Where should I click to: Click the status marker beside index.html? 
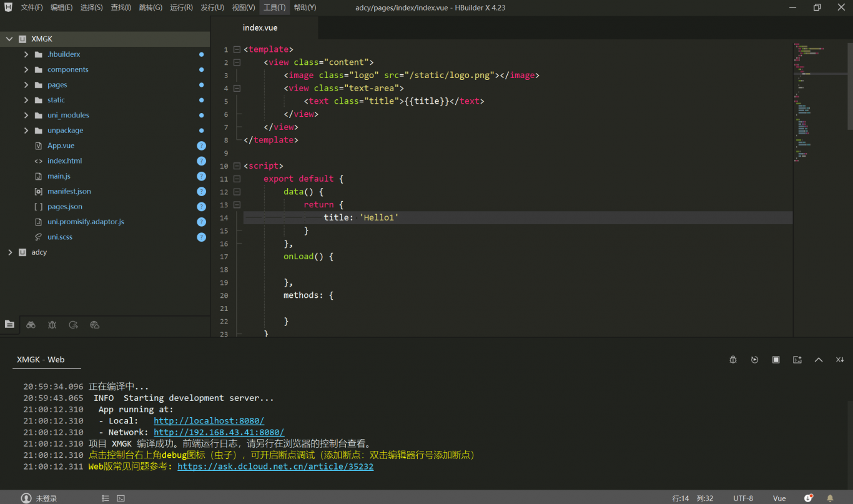201,161
